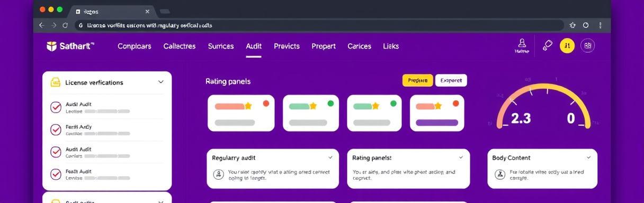Open a new browser tab
Image resolution: width=644 pixels, height=203 pixels.
coord(165,11)
